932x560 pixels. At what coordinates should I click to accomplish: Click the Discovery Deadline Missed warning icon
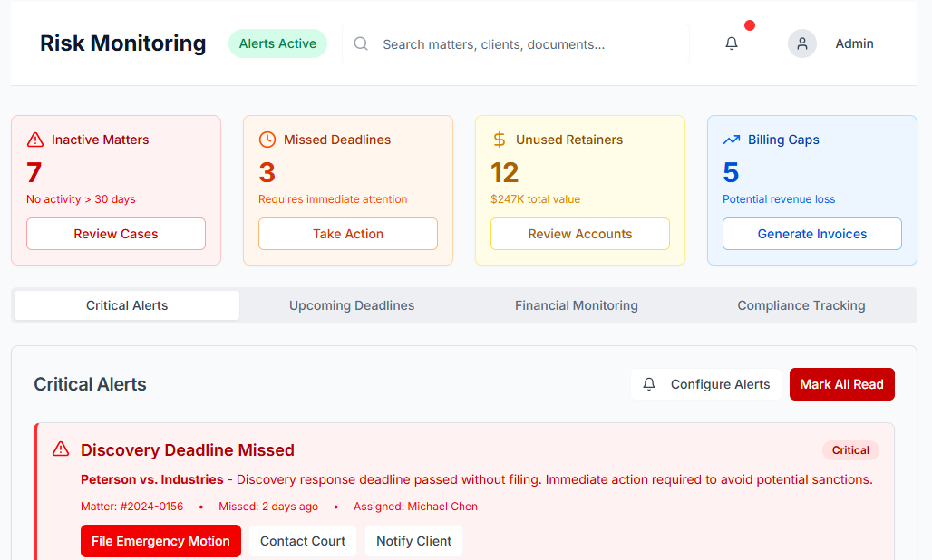[61, 449]
